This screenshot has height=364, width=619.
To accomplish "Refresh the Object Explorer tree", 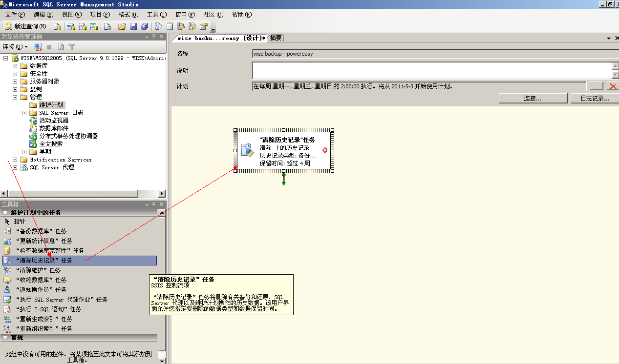I will point(61,47).
